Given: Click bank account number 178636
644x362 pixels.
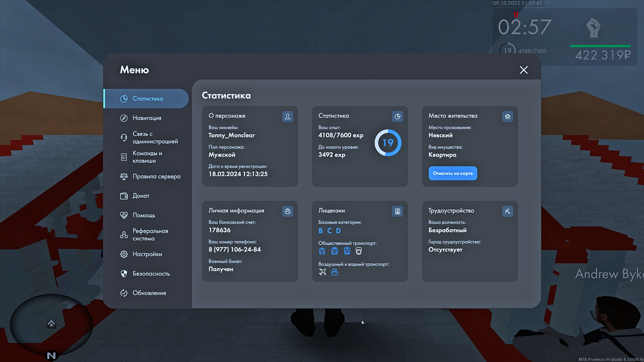Looking at the screenshot, I should (x=220, y=230).
